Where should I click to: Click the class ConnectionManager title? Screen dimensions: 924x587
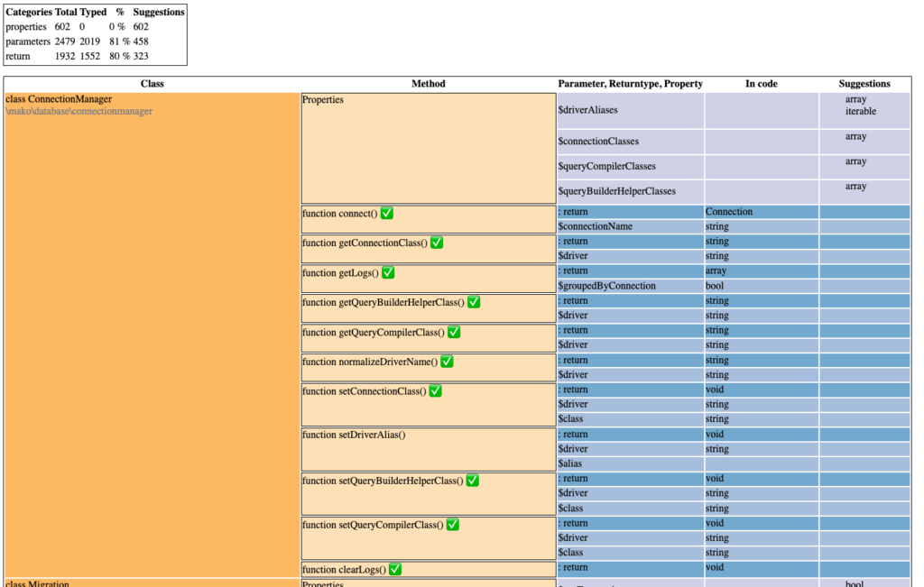(59, 99)
